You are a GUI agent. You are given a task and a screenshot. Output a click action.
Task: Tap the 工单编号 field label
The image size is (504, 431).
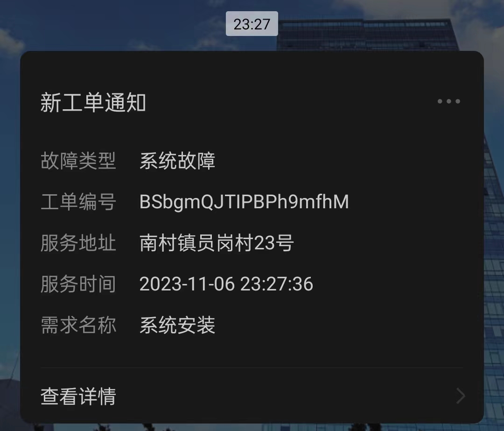78,202
